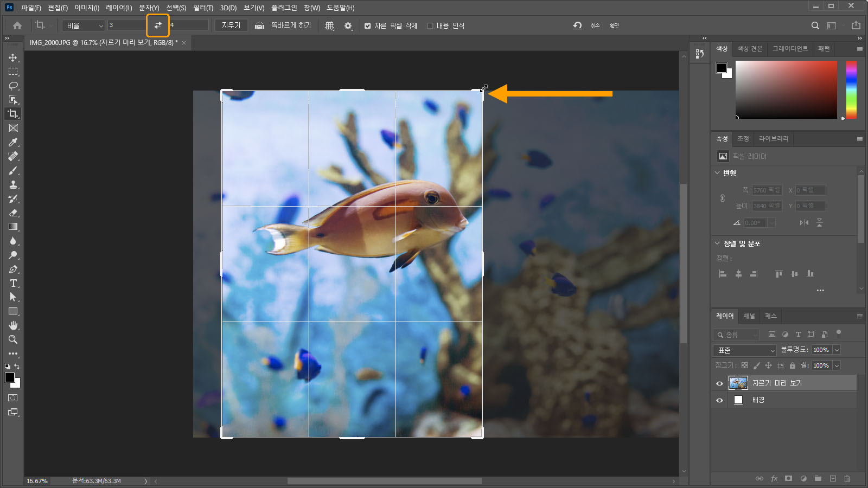Select the Hand tool
The height and width of the screenshot is (488, 868).
(x=13, y=325)
